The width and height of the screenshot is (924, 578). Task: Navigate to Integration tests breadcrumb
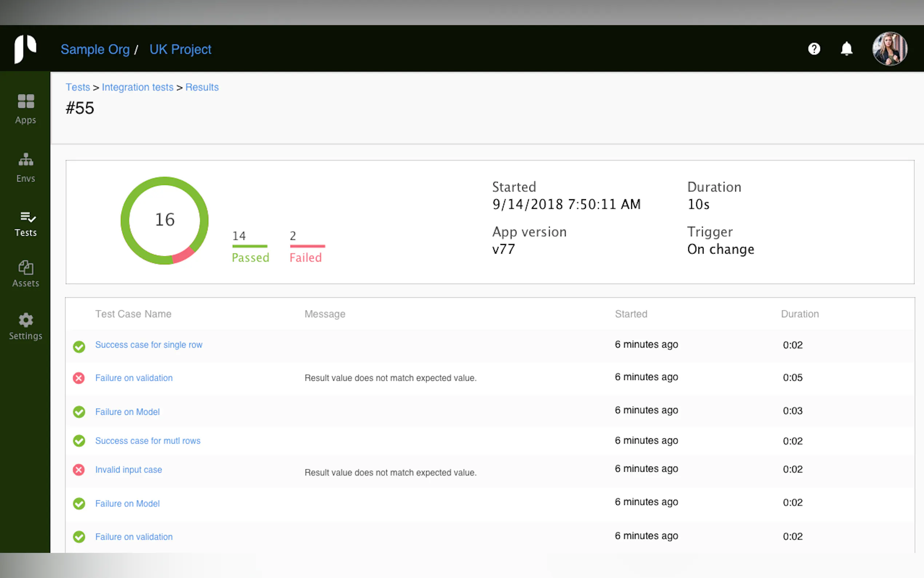tap(138, 87)
